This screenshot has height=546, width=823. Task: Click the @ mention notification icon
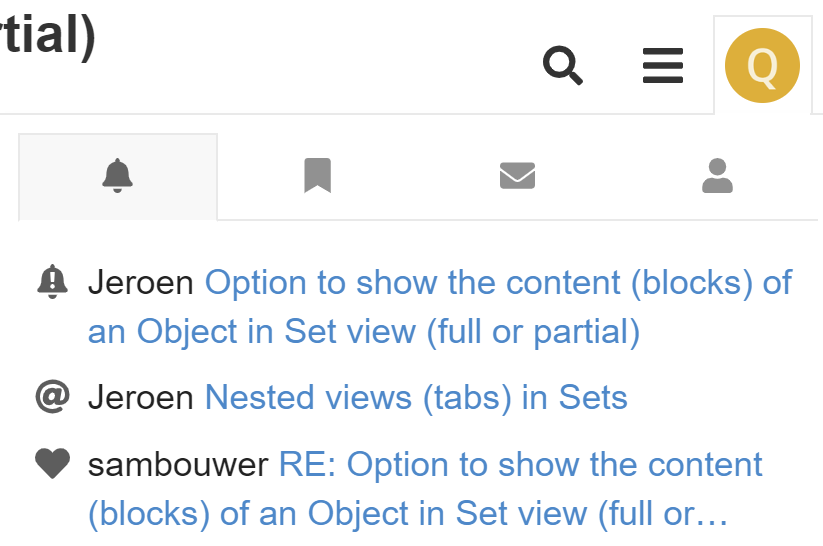click(52, 397)
